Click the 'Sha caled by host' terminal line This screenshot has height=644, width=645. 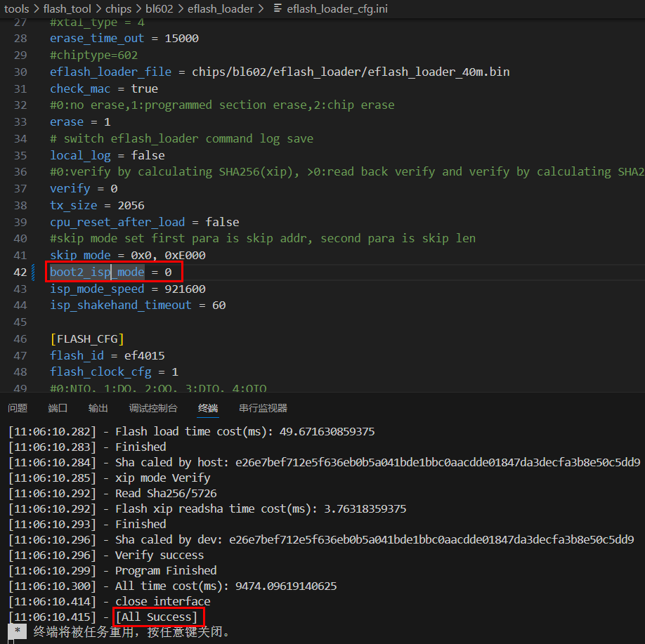coord(325,462)
